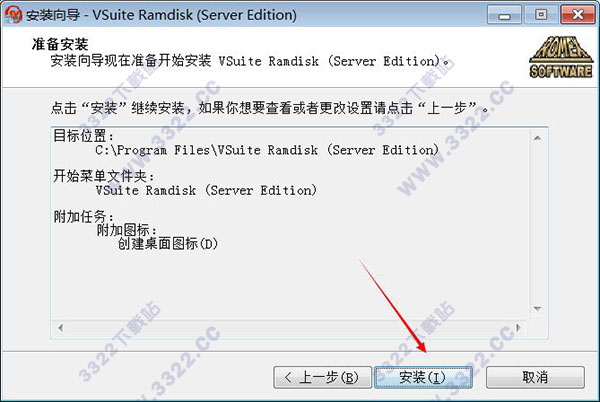
Task: Go back with the 上一步(B) button
Action: [x=323, y=378]
